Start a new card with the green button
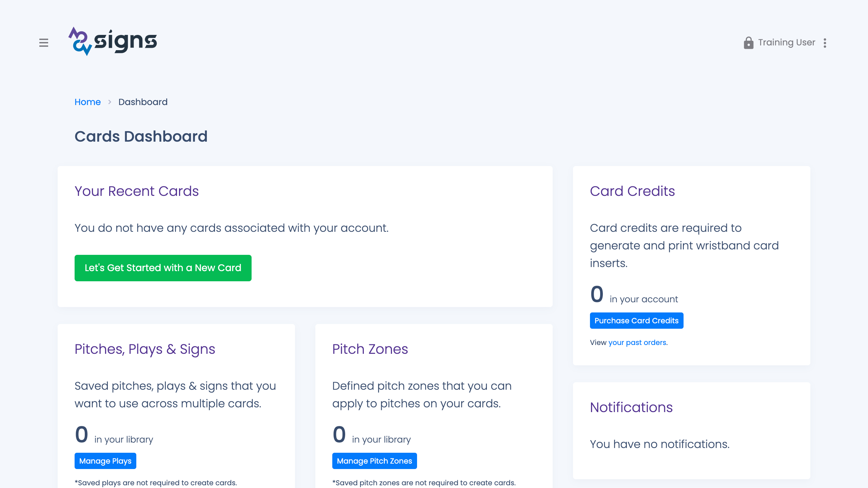868x488 pixels. (163, 268)
